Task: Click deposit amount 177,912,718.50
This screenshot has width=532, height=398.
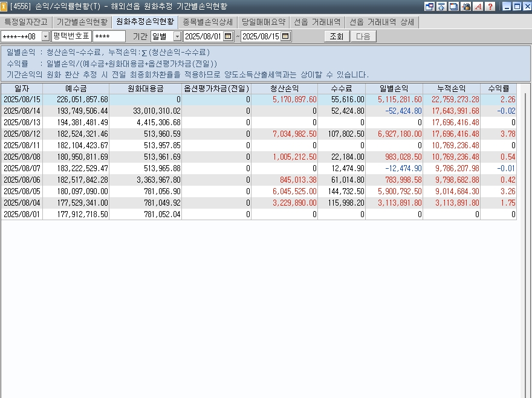Action: (82, 214)
